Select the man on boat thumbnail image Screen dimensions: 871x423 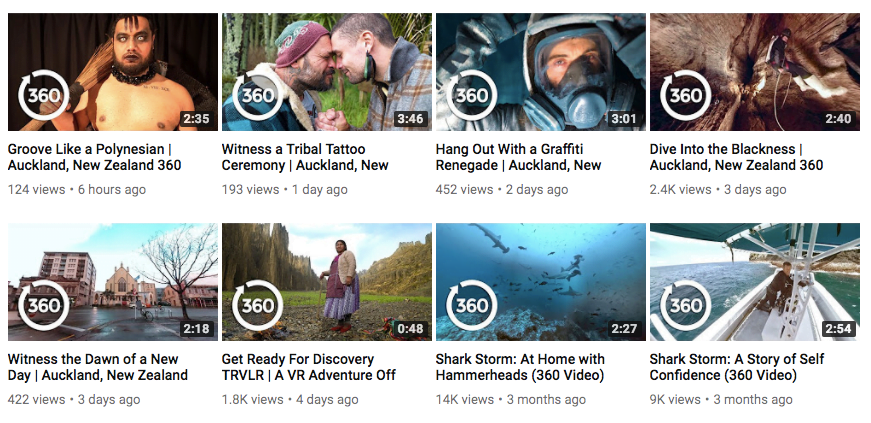coord(754,282)
